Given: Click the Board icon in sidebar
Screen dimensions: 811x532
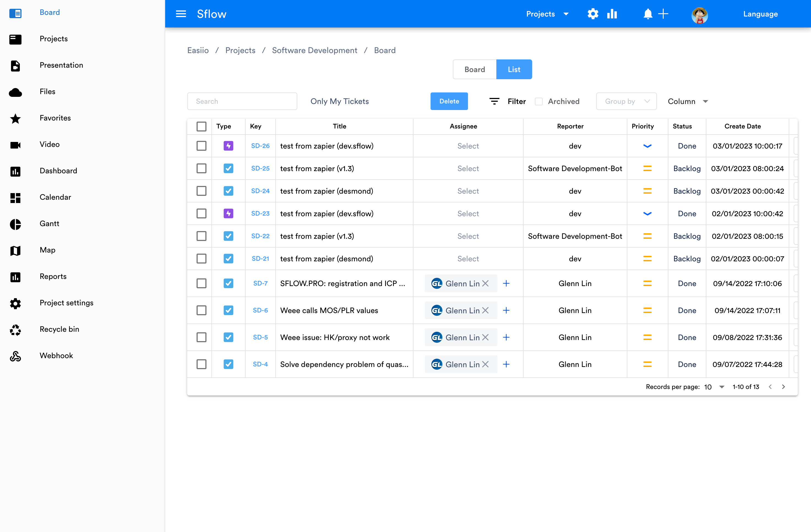Looking at the screenshot, I should 15,13.
